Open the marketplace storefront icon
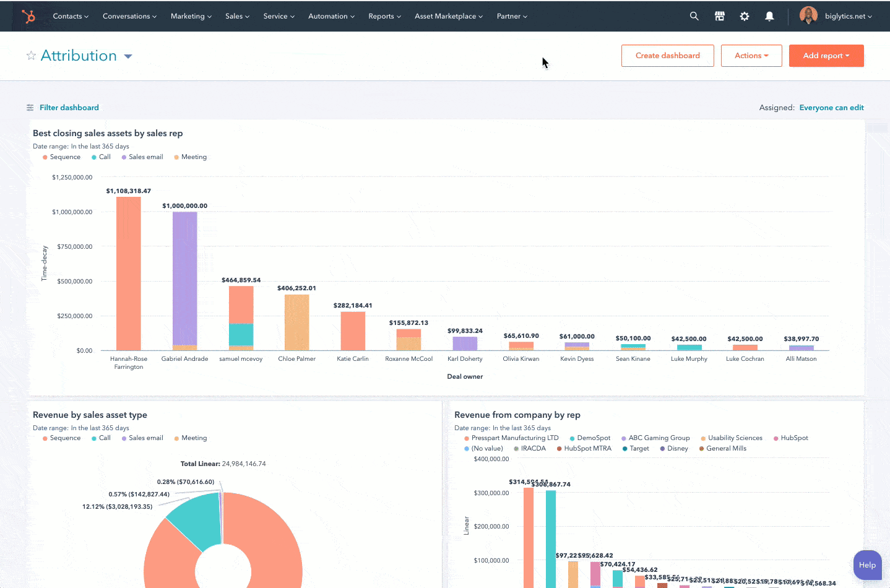Image resolution: width=890 pixels, height=588 pixels. (719, 16)
